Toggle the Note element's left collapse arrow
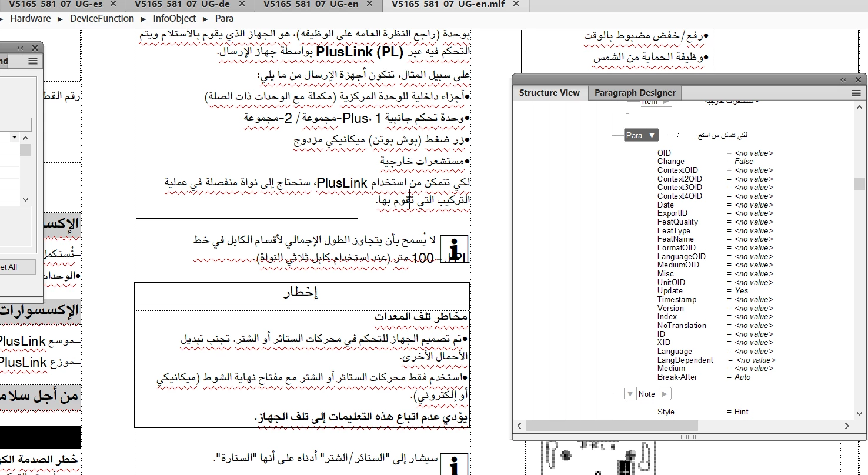The height and width of the screenshot is (475, 868). click(x=630, y=394)
